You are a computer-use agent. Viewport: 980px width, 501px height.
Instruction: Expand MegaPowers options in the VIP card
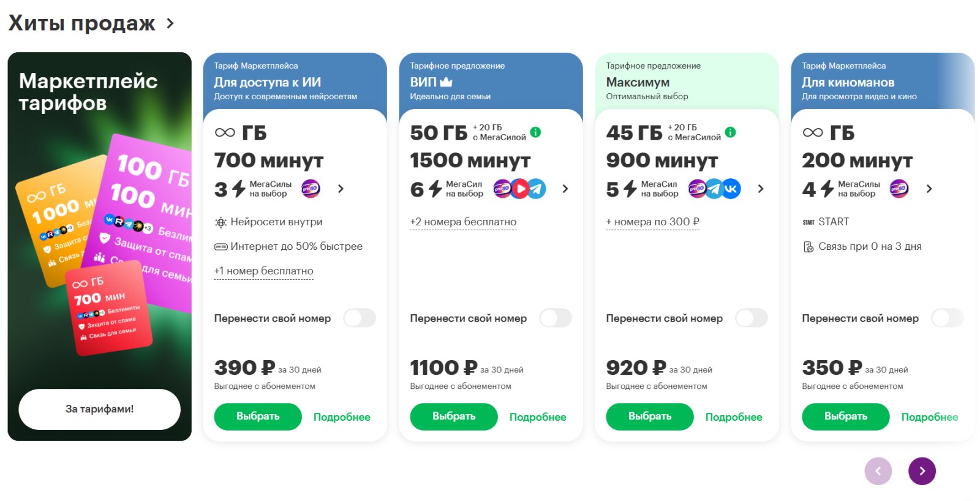[x=565, y=189]
